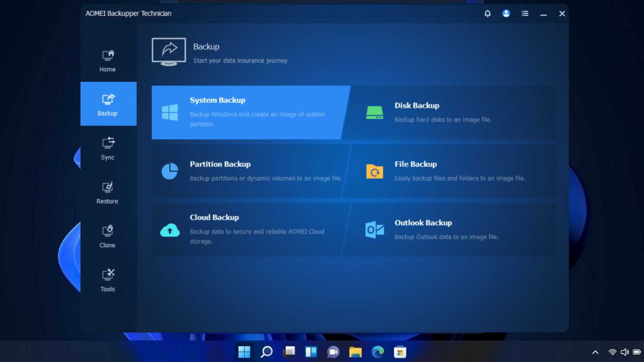This screenshot has width=644, height=362.
Task: Click 'Start your data insurance journey' text
Action: [x=240, y=61]
